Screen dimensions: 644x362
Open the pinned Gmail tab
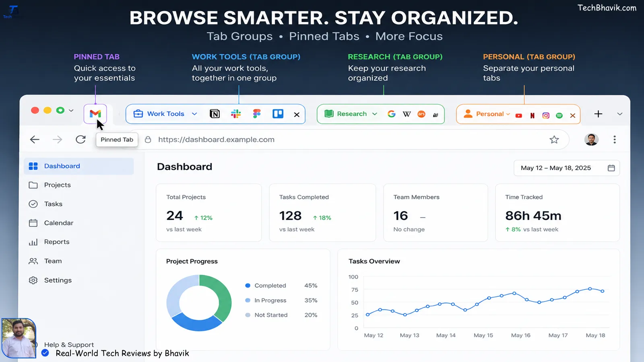(x=95, y=114)
